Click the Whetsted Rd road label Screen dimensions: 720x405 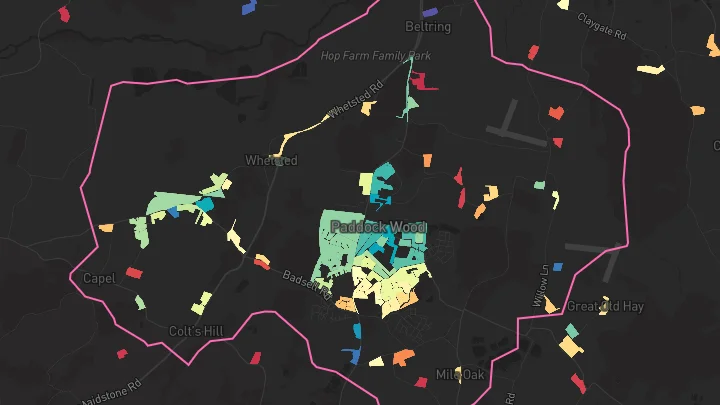click(x=355, y=100)
